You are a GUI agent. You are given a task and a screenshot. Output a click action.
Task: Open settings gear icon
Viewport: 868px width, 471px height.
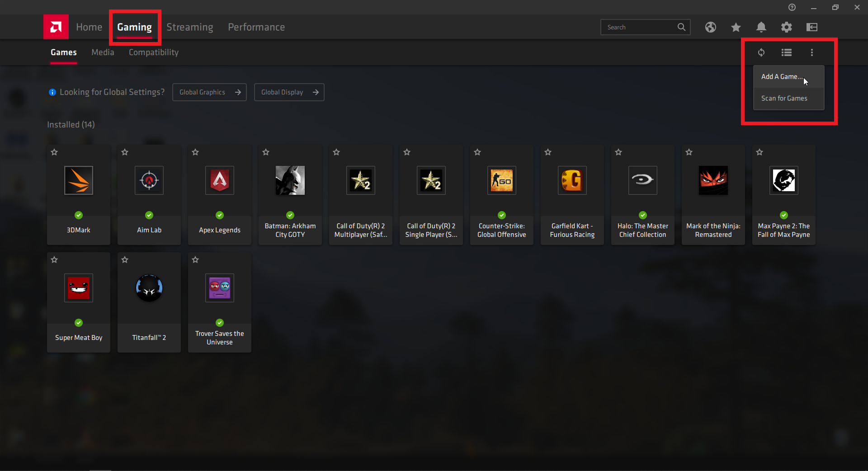pos(787,27)
